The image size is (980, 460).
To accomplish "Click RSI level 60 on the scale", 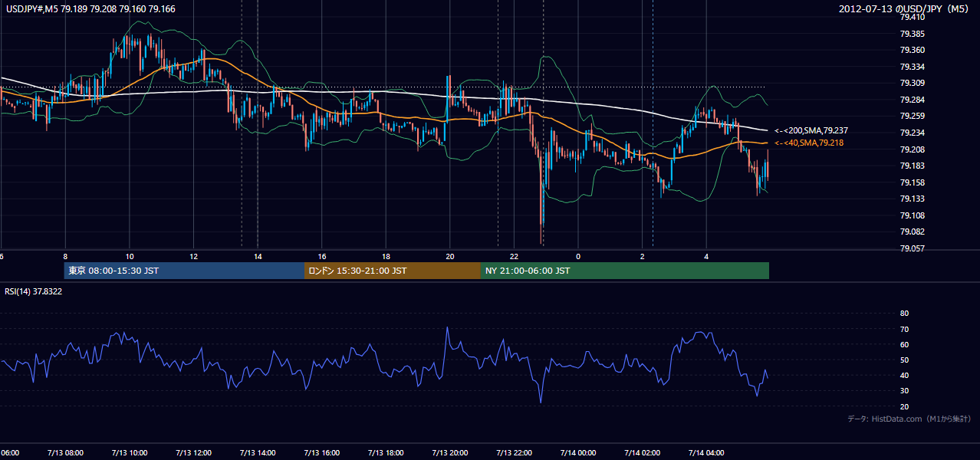I will (x=904, y=344).
